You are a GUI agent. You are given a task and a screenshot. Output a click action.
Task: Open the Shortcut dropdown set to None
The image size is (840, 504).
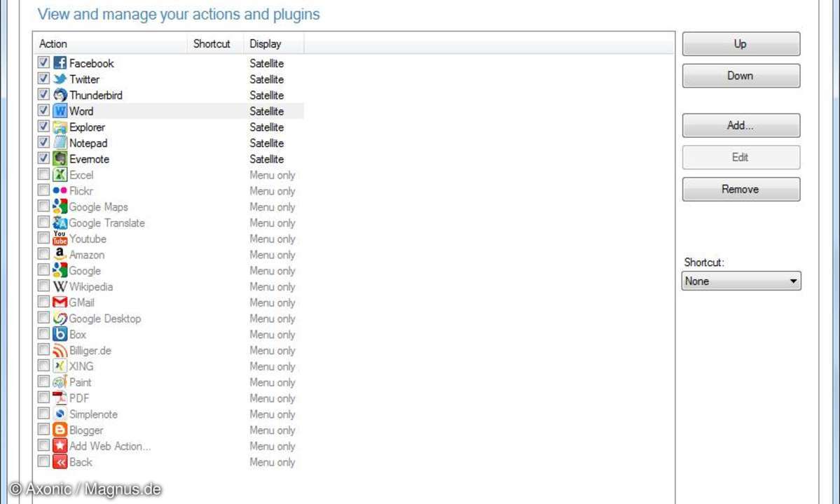click(x=741, y=281)
